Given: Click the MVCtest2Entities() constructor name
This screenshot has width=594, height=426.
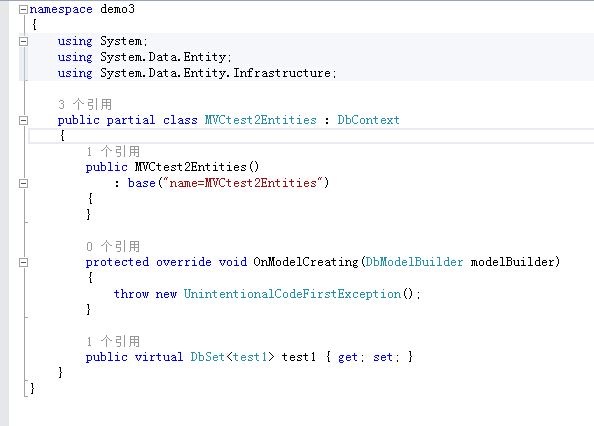Looking at the screenshot, I should [197, 167].
